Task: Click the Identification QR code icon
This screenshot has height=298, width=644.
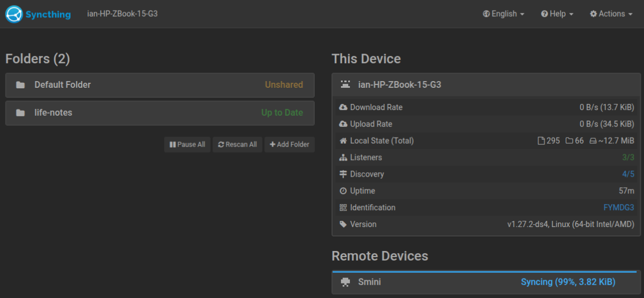Action: click(x=343, y=207)
